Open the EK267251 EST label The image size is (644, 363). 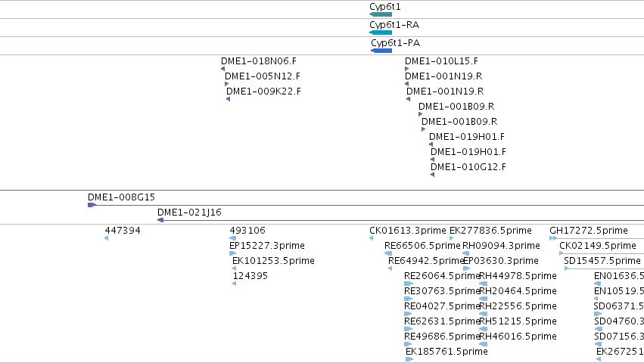click(621, 352)
